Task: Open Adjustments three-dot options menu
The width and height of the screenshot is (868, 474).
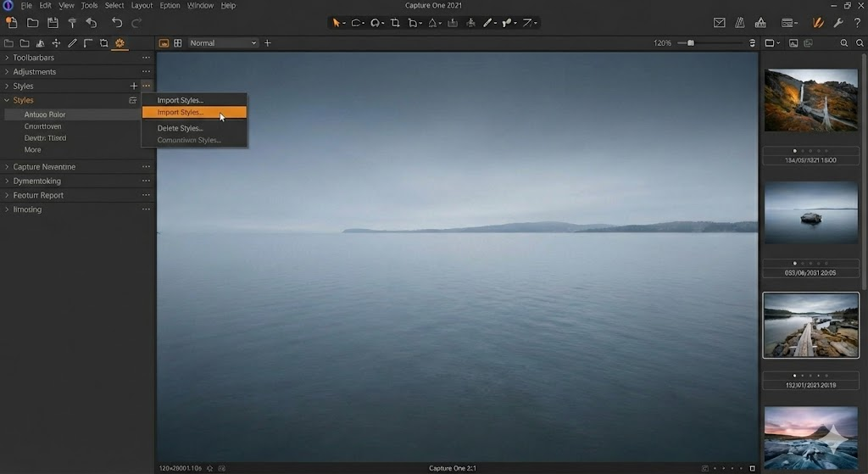Action: point(146,72)
